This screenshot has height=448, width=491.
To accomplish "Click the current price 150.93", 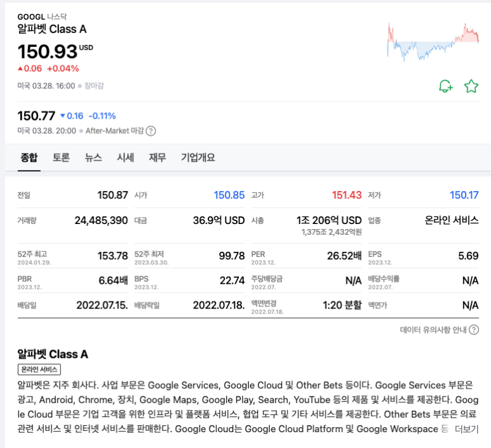I will click(x=47, y=51).
